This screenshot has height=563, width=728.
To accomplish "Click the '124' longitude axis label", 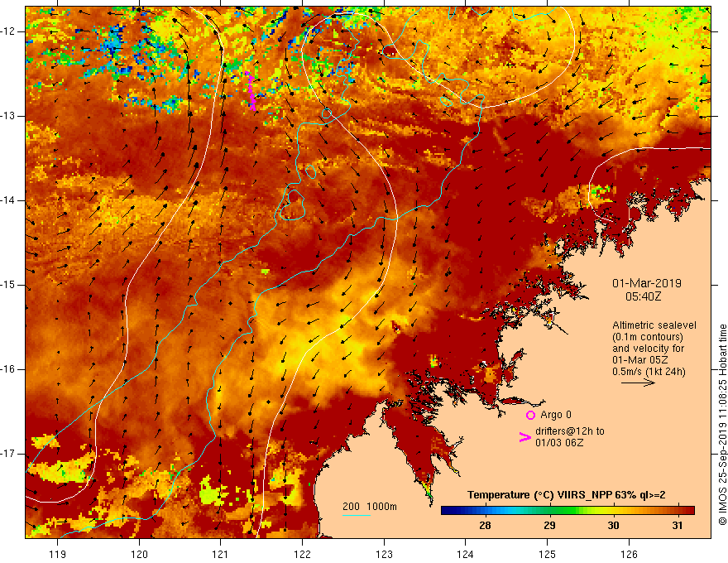I will 466,554.
